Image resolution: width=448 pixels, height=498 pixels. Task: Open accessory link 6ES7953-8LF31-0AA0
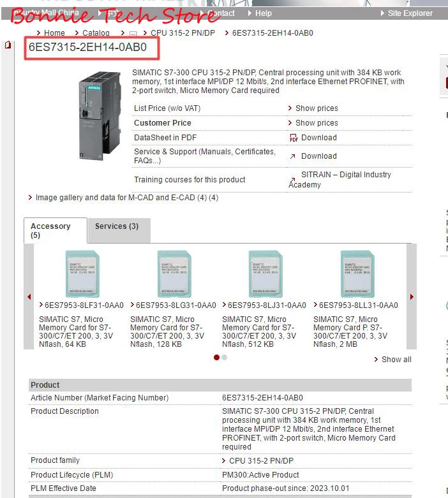coord(84,305)
